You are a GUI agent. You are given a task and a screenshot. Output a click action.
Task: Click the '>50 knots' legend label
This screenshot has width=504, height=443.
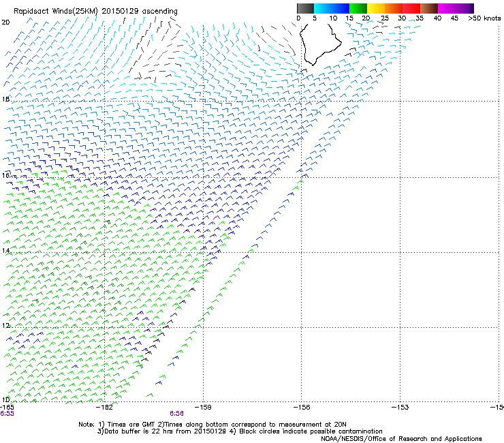[x=484, y=18]
